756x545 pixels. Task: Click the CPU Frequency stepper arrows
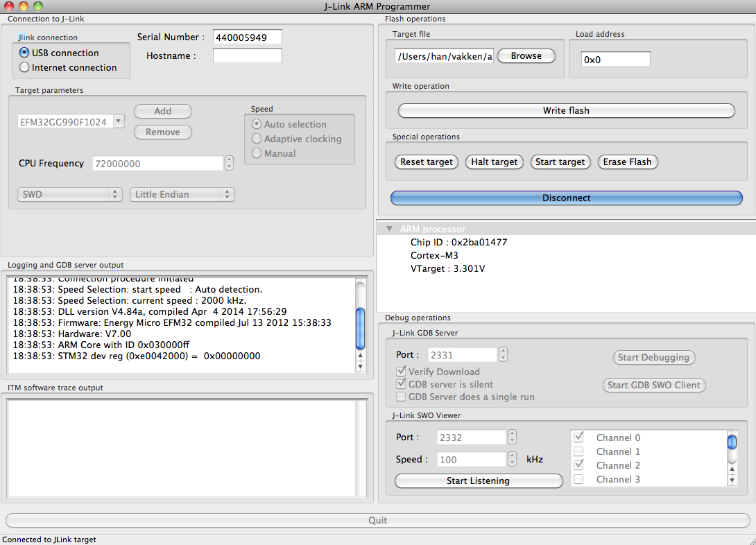pyautogui.click(x=230, y=163)
